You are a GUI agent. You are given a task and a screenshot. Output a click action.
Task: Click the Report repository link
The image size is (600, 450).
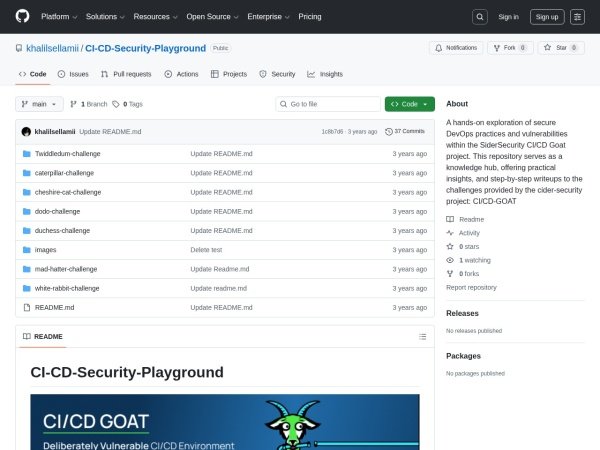pos(471,287)
